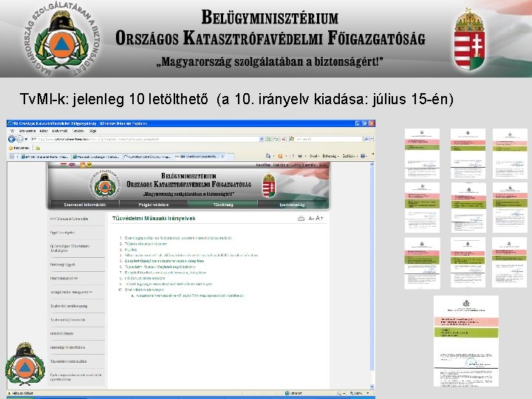Open link 3 Kiürítés
Viewport: 532px width, 399px height.
(x=131, y=250)
